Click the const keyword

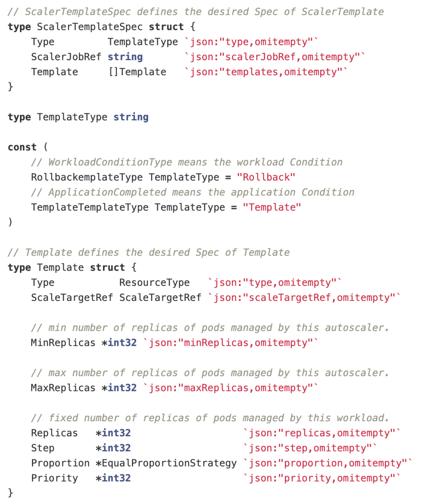pos(22,147)
